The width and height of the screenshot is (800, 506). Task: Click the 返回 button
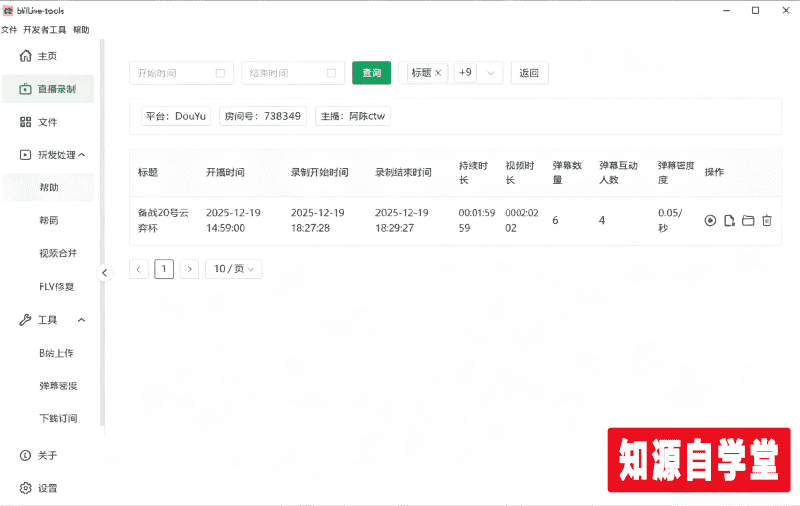tap(529, 73)
